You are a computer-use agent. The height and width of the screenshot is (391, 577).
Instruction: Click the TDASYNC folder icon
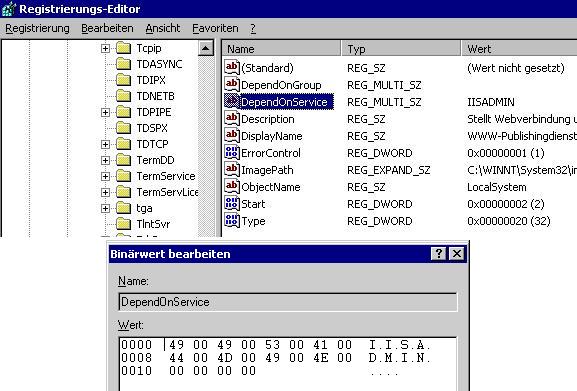(x=124, y=64)
